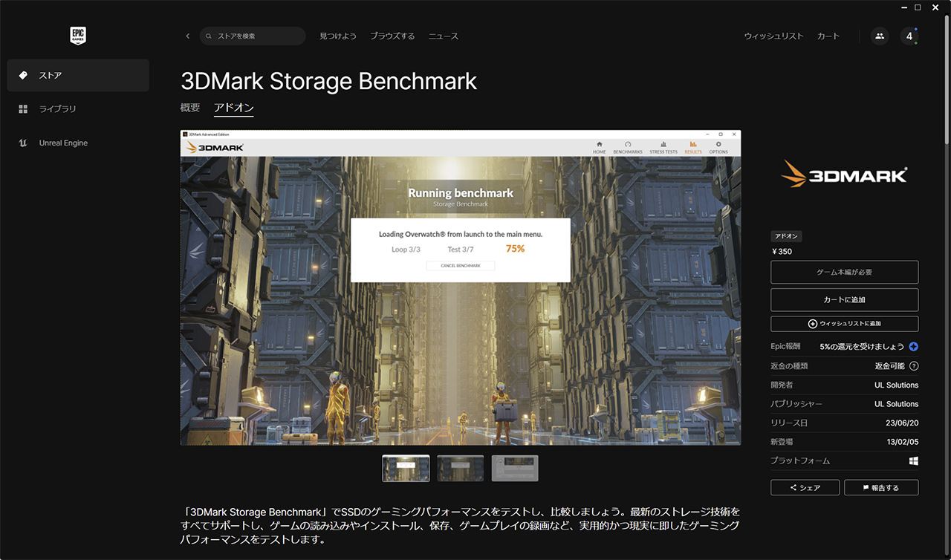
Task: Open the ライブラリ sidebar section
Action: [x=78, y=109]
